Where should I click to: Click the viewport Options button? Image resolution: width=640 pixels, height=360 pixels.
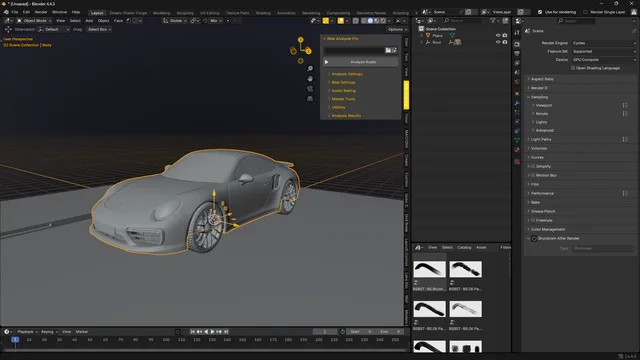397,29
